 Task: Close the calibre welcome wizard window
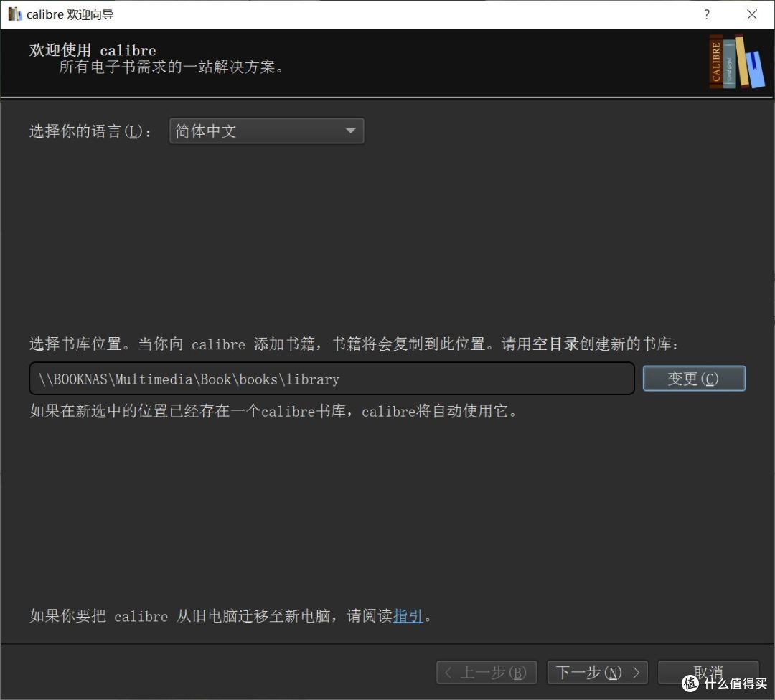point(752,14)
